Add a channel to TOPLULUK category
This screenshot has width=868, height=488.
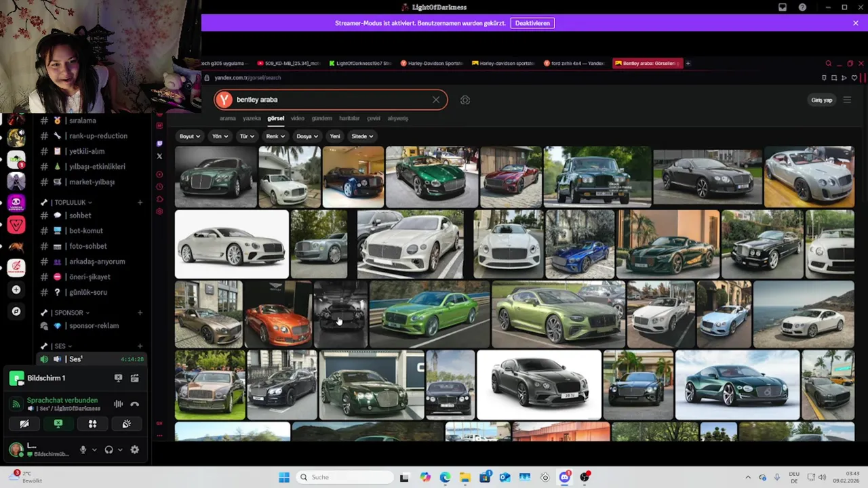pyautogui.click(x=140, y=202)
